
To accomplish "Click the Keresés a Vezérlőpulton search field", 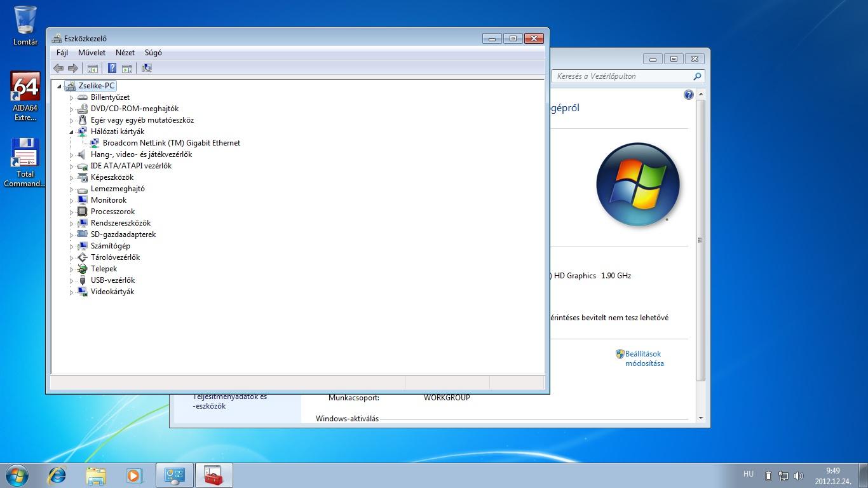I will tap(622, 76).
